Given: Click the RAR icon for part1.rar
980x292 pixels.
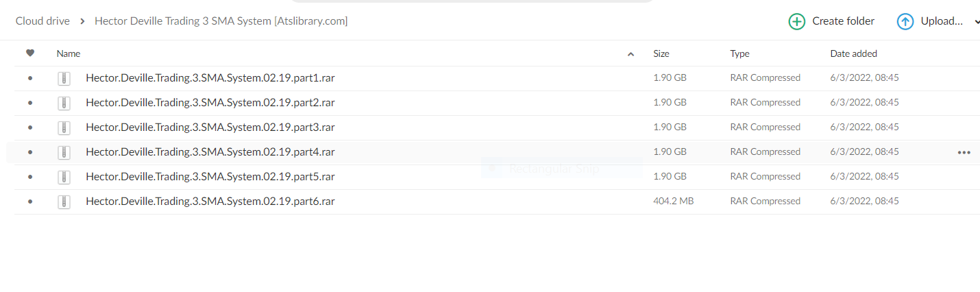Looking at the screenshot, I should click(x=64, y=78).
